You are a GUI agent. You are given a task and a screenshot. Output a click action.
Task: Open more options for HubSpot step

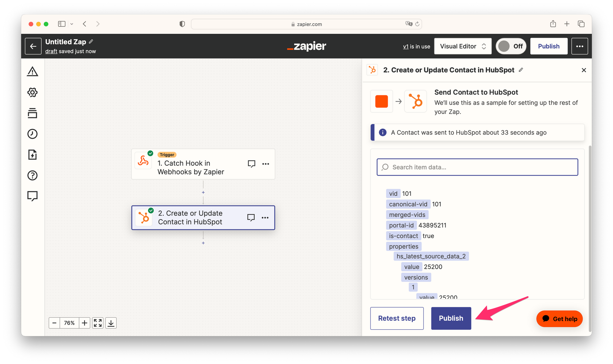click(265, 218)
